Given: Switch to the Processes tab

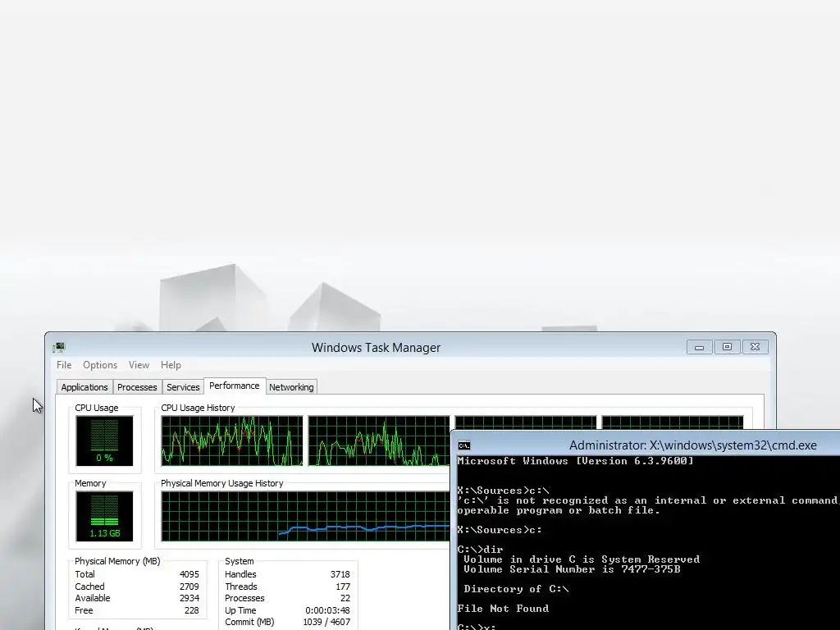Looking at the screenshot, I should (137, 387).
